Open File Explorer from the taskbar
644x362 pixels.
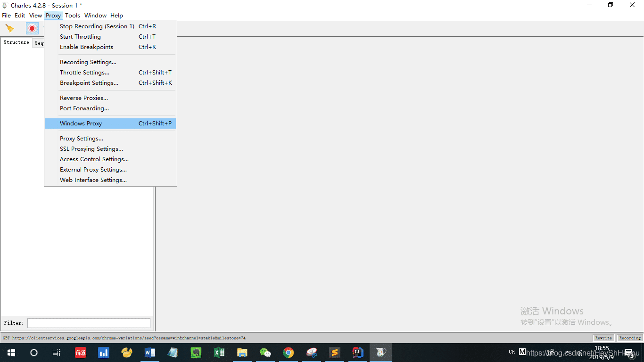pyautogui.click(x=242, y=353)
